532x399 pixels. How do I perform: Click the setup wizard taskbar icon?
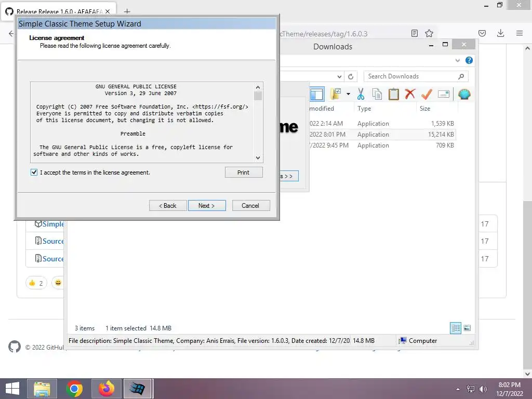point(137,389)
